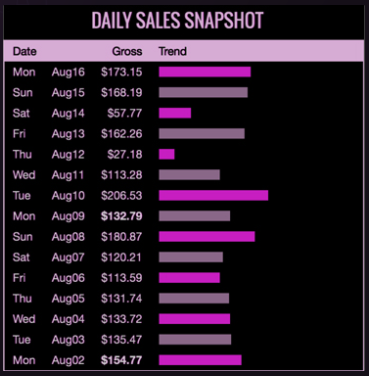Select the Daily Sales Snapshot title
369x376 pixels.
(178, 20)
